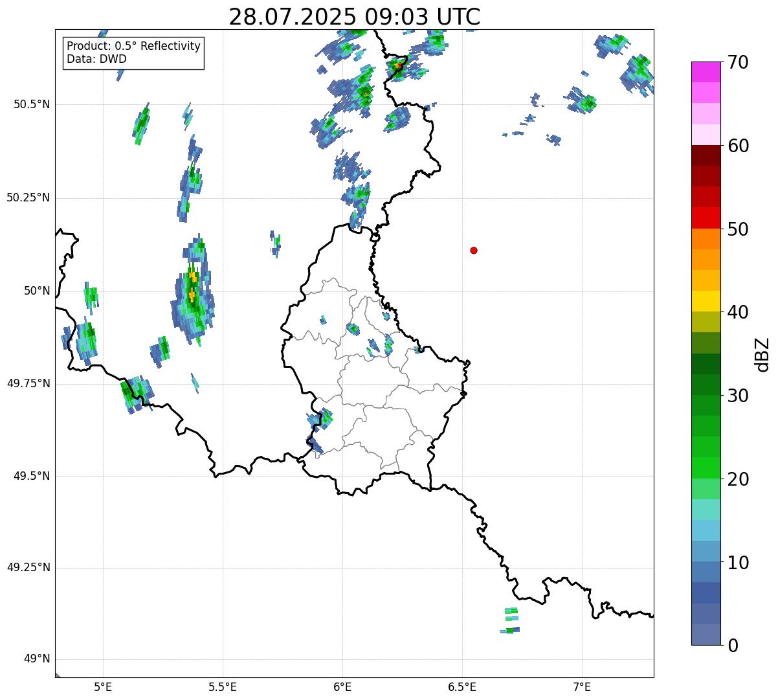The height and width of the screenshot is (700, 778).
Task: Click the 50°N latitude label
Action: (x=37, y=291)
